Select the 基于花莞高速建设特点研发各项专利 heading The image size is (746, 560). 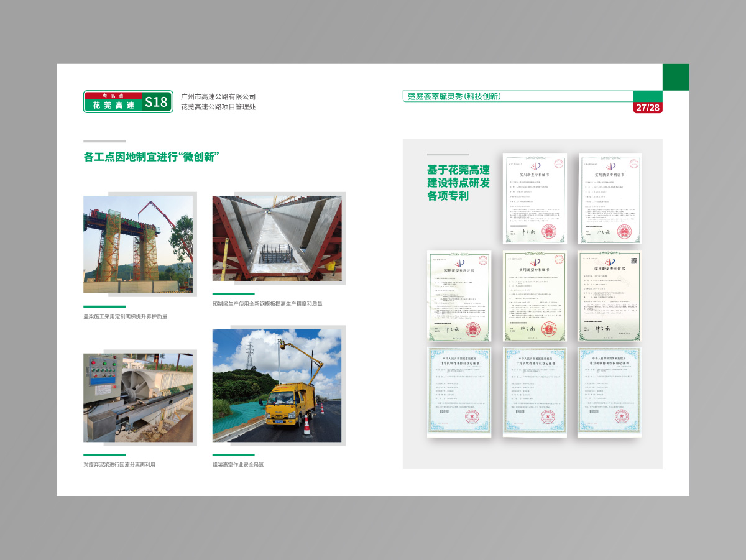pyautogui.click(x=458, y=183)
